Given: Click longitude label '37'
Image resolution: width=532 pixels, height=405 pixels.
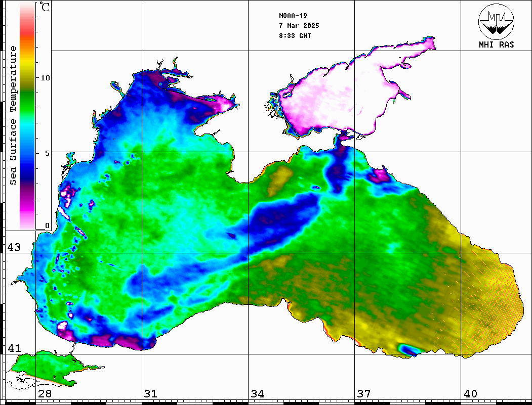Looking at the screenshot, I should (x=364, y=393).
